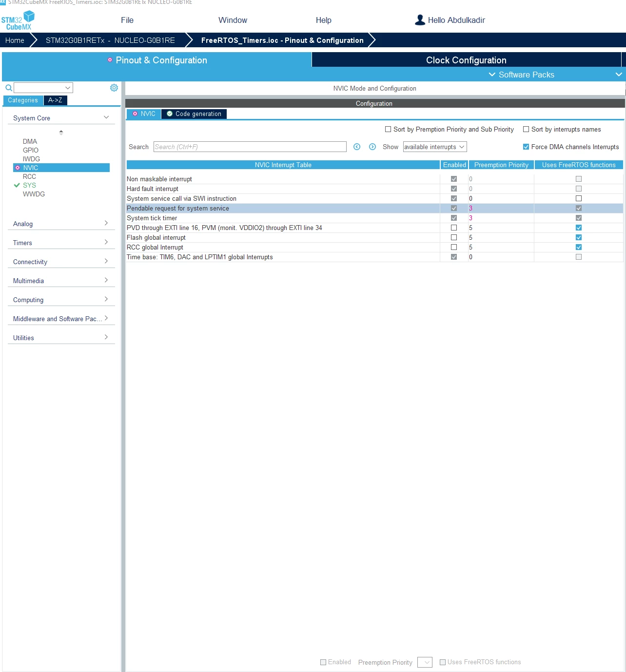Go to Home breadcrumb

pyautogui.click(x=15, y=40)
